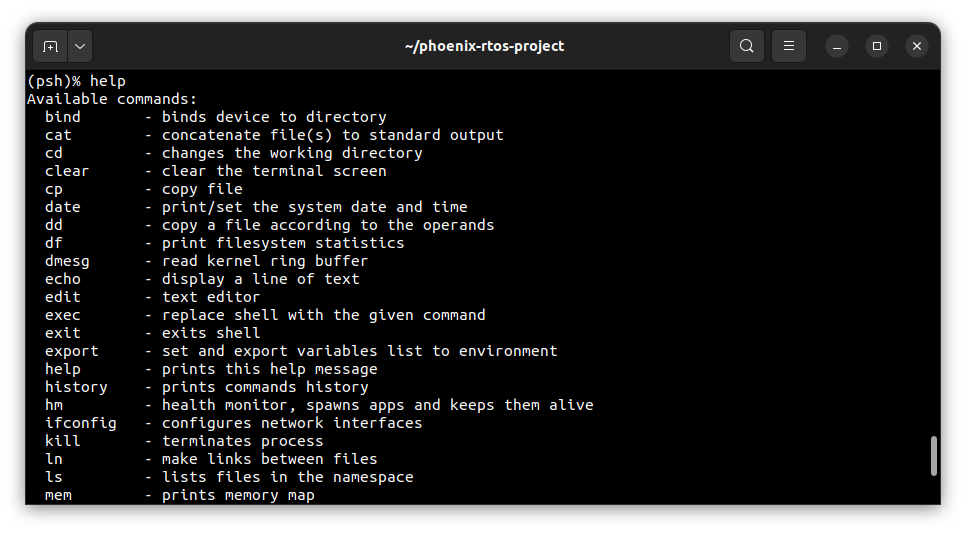966x533 pixels.
Task: Click the 'text editor' description
Action: pos(211,297)
